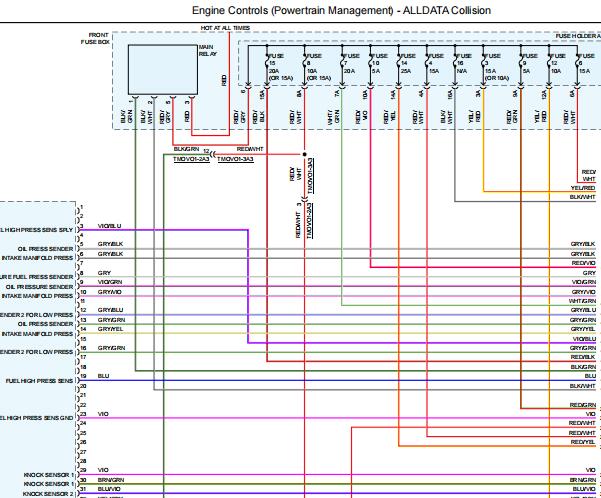
Task: Select the FUEL HIGH PRESS SENS label at pin 19
Action: click(39, 381)
